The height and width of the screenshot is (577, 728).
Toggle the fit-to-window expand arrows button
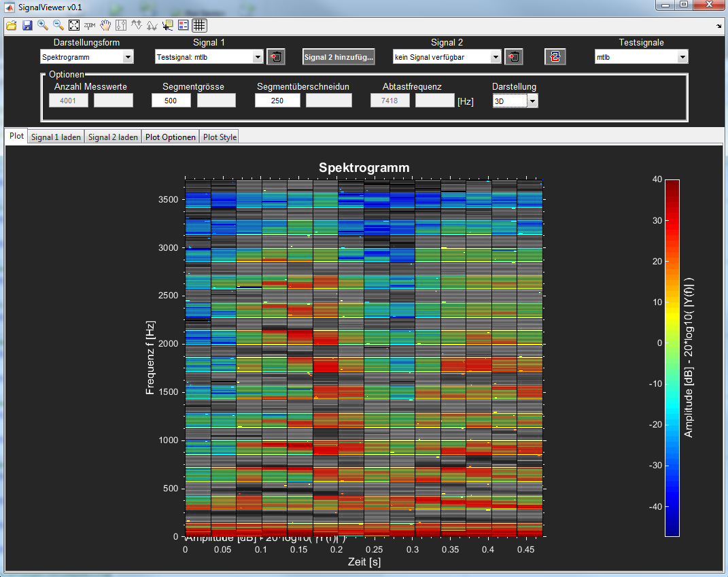(74, 26)
